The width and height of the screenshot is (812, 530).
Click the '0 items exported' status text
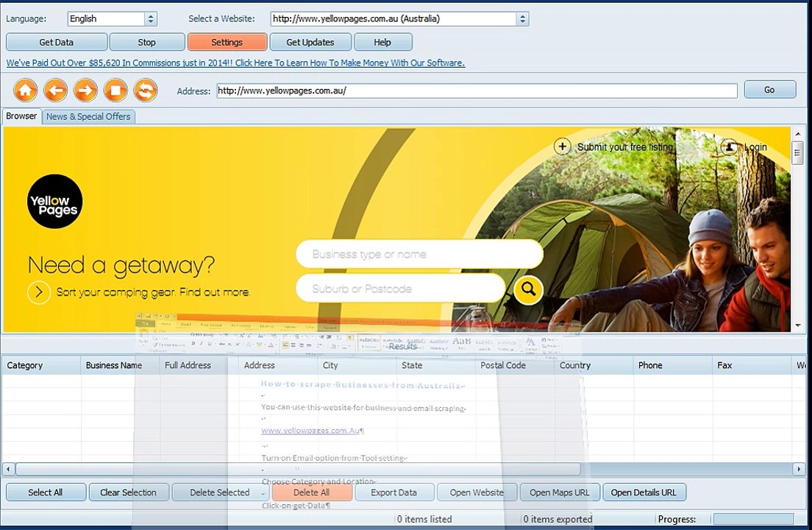point(558,519)
